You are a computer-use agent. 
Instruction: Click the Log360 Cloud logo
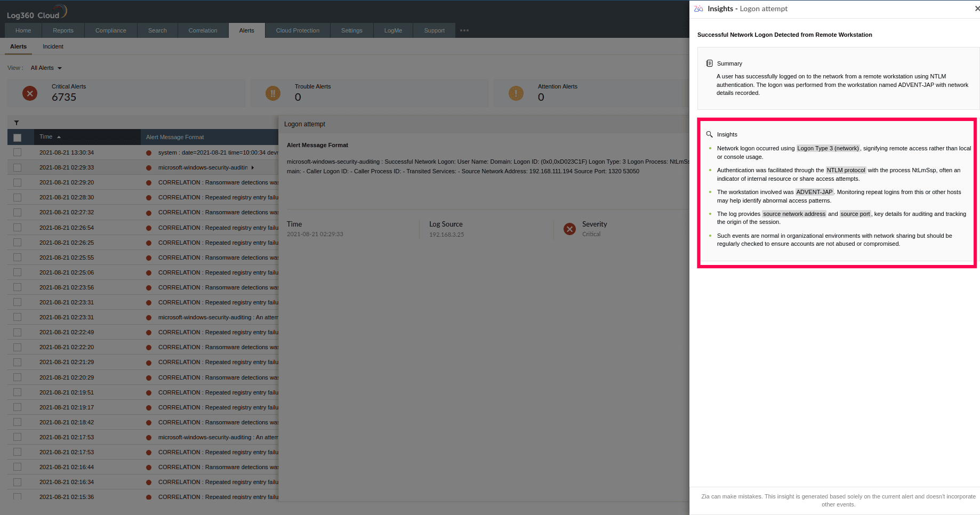(37, 12)
